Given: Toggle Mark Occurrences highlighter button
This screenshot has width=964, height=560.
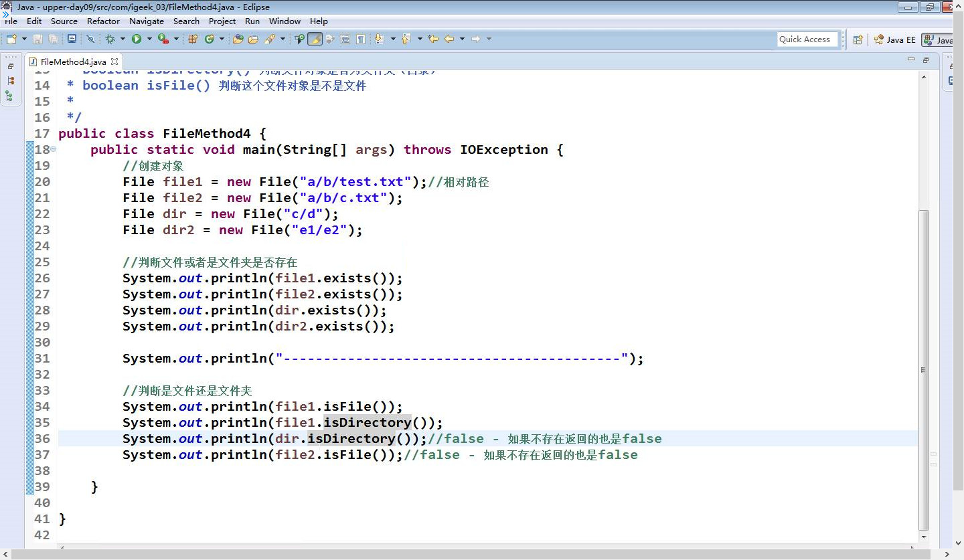Looking at the screenshot, I should click(x=315, y=39).
